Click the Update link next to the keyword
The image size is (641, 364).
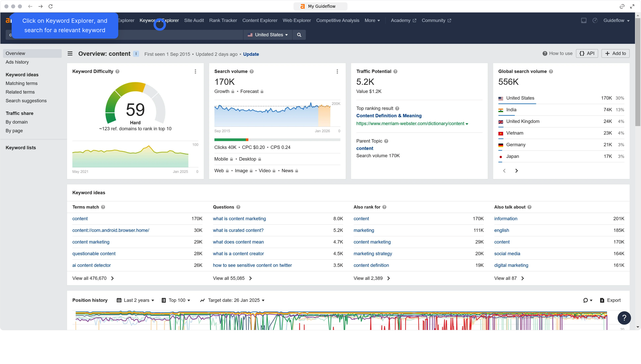point(251,54)
